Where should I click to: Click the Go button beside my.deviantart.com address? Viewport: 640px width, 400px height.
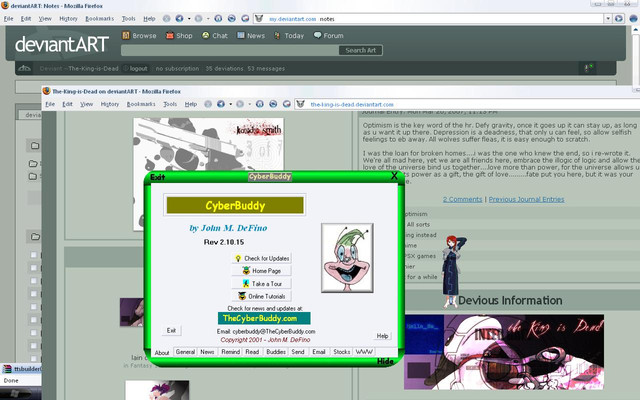pyautogui.click(x=619, y=19)
